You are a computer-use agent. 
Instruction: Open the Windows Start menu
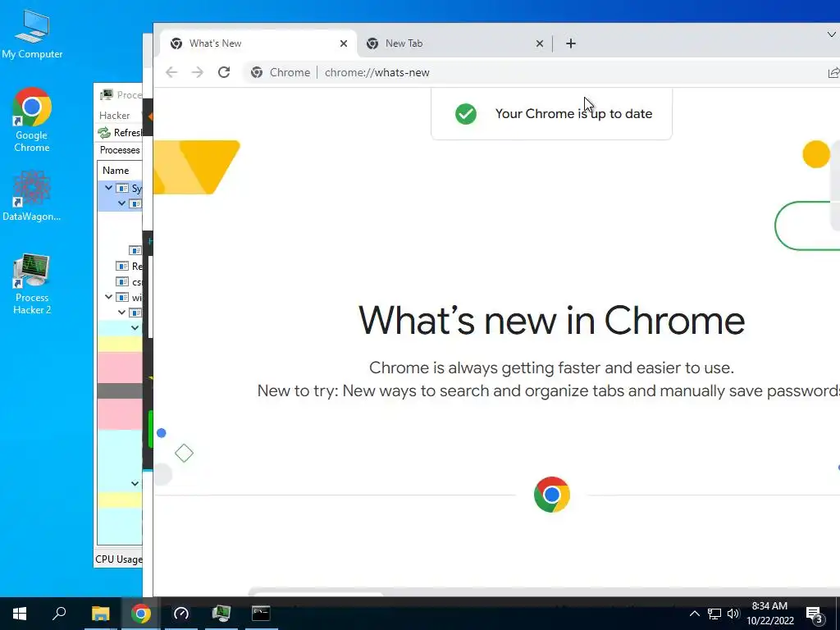(x=20, y=614)
